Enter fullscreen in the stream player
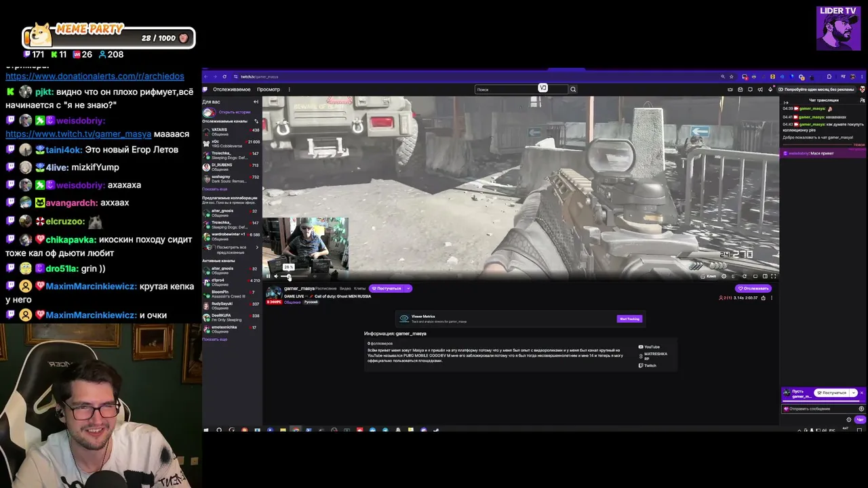Screen dimensions: 868x488 pyautogui.click(x=773, y=276)
